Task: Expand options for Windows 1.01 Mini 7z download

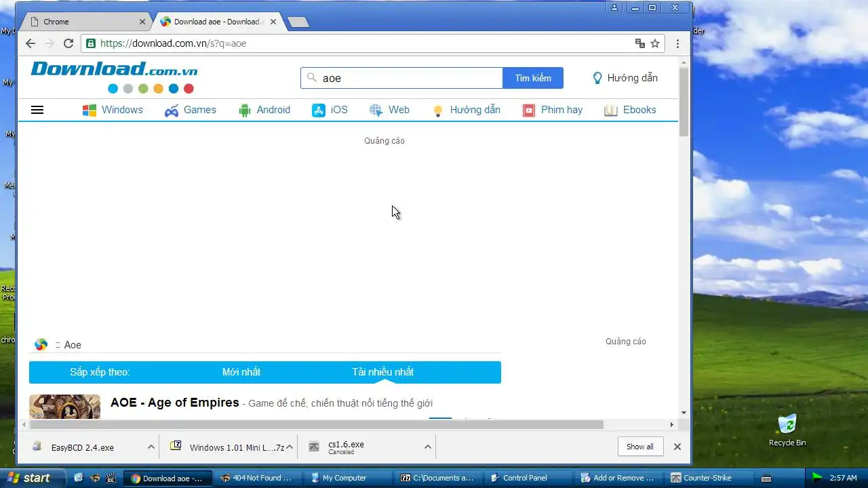Action: 290,447
